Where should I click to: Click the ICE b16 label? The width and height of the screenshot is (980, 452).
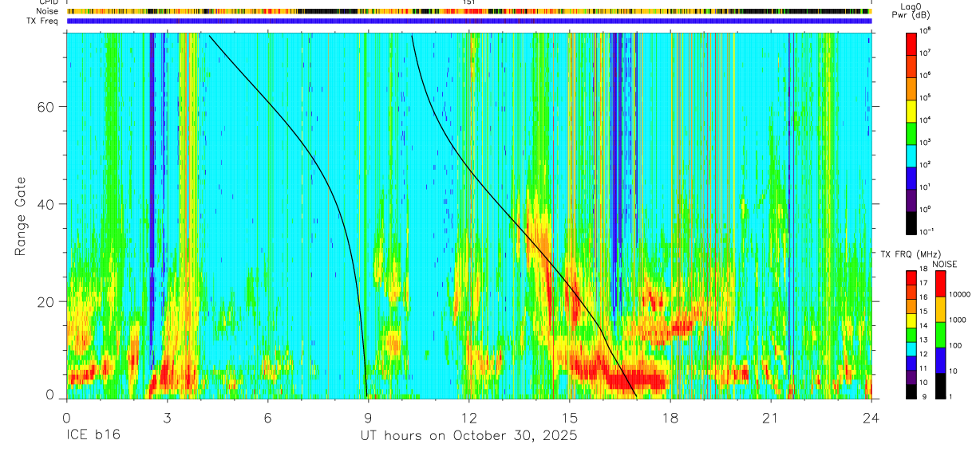point(93,436)
